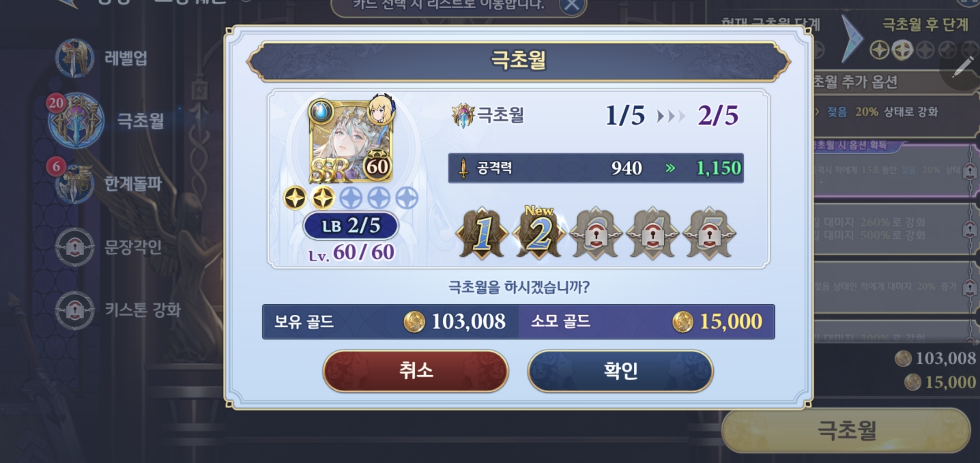The width and height of the screenshot is (980, 463).
Task: Open the 레벨업 sidebar menu
Action: tap(101, 58)
